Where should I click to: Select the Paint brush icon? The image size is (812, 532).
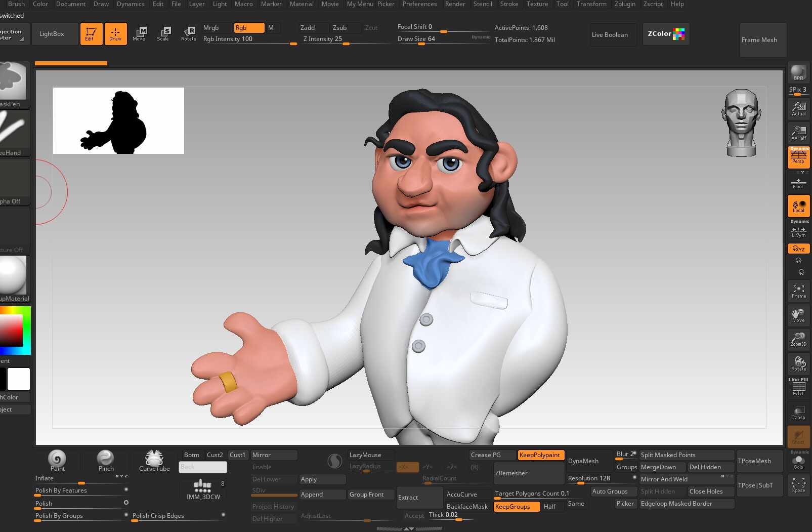pos(57,461)
